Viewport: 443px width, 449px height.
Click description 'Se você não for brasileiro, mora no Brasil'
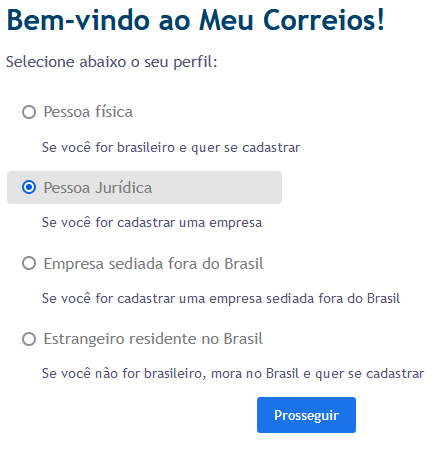point(233,374)
